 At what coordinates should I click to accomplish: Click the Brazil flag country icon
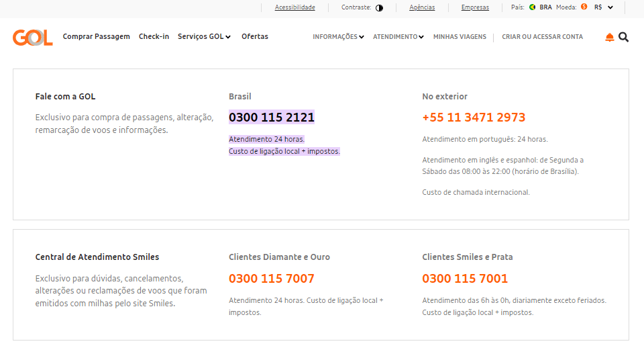point(532,7)
